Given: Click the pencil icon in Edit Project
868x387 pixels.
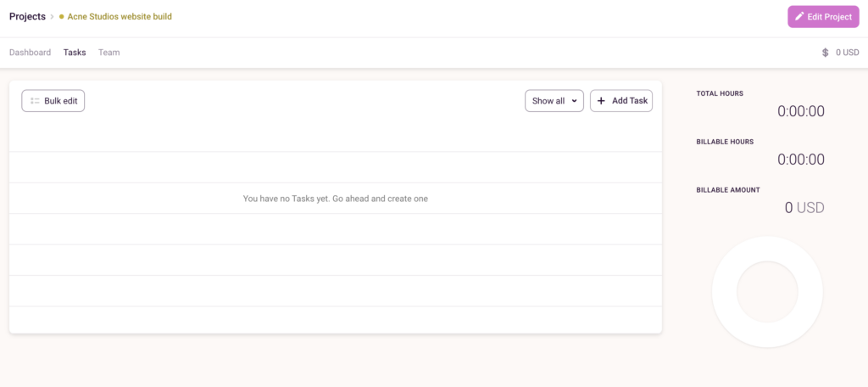Looking at the screenshot, I should [799, 17].
